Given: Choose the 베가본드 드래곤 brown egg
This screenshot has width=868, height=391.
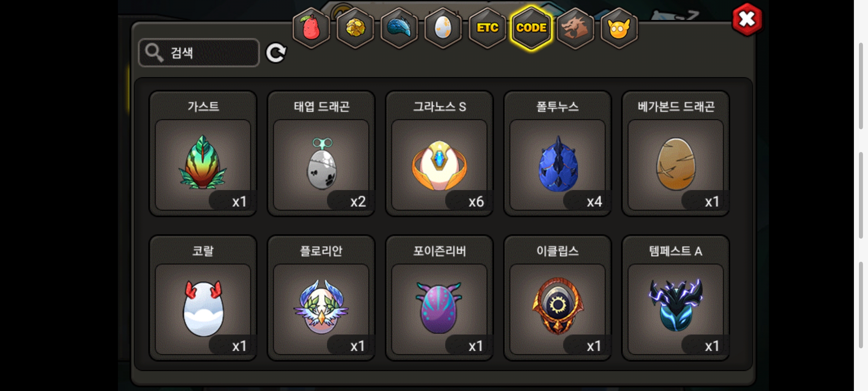Looking at the screenshot, I should [676, 154].
